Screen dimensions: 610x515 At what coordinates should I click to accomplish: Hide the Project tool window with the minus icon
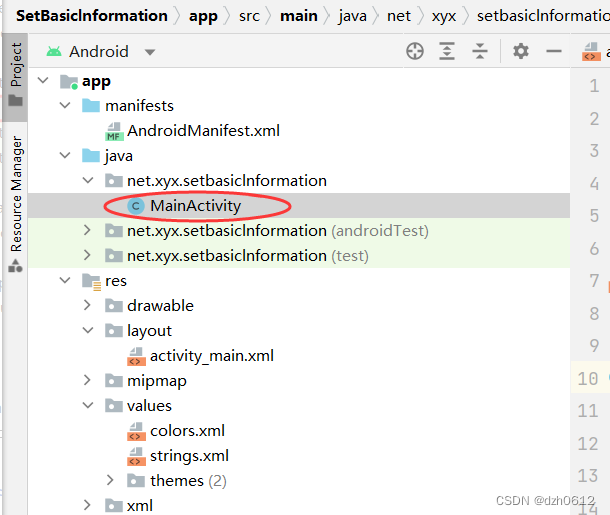point(554,51)
